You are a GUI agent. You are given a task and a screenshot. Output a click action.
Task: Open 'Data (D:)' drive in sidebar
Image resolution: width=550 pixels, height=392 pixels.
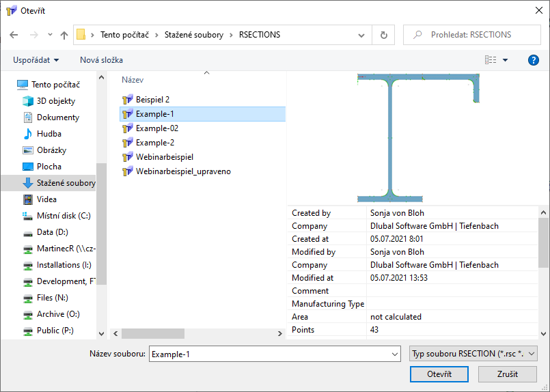click(x=45, y=232)
